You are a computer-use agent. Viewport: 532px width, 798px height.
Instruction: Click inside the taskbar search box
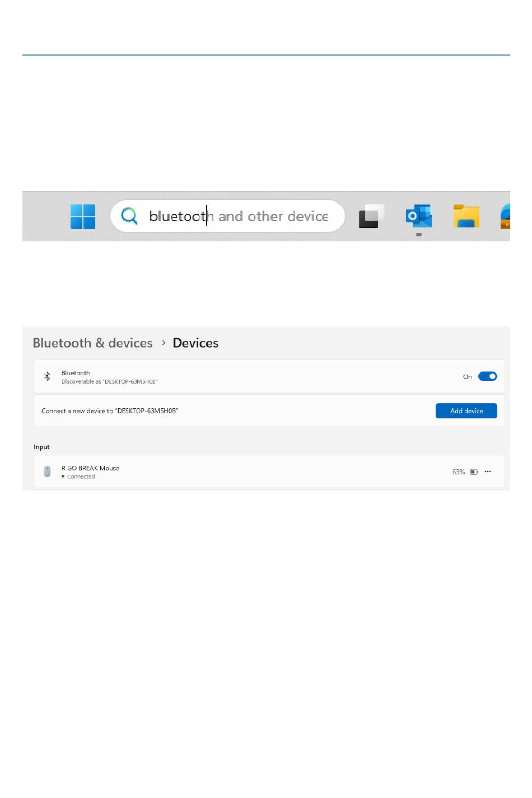click(x=227, y=216)
